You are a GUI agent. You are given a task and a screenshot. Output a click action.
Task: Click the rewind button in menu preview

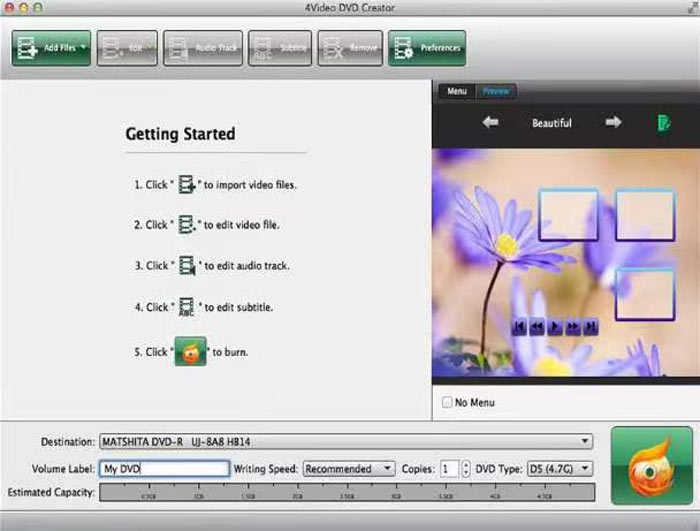coord(537,327)
